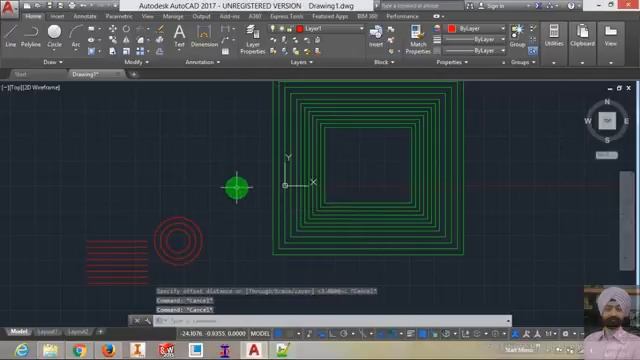The width and height of the screenshot is (640, 360).
Task: Click the Group objects icon
Action: tap(517, 36)
